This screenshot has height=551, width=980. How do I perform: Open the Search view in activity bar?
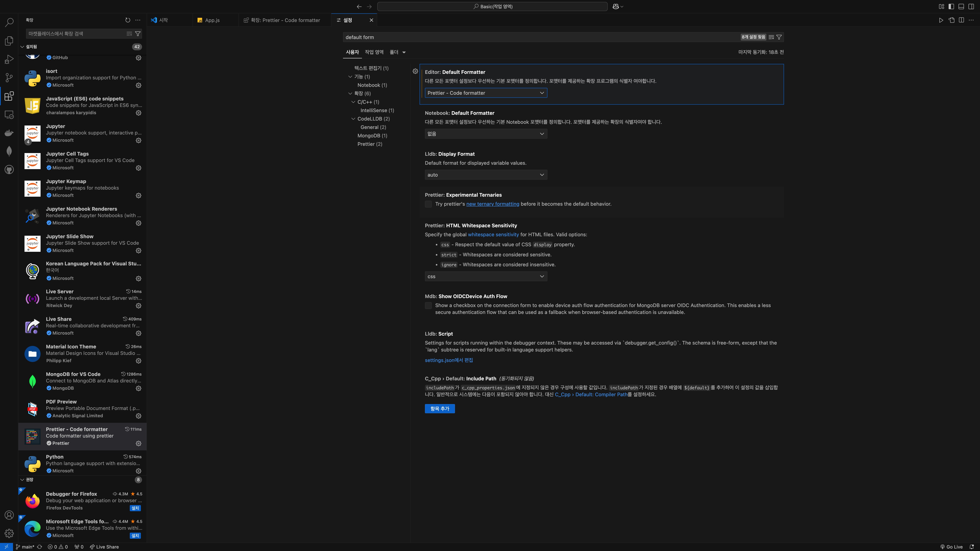(x=9, y=22)
